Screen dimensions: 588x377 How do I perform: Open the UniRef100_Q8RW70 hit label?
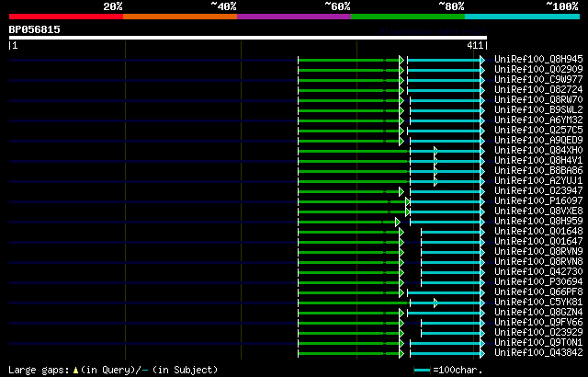(x=538, y=100)
